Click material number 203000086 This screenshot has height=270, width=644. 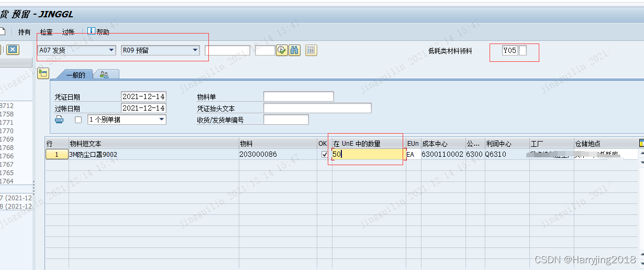[277, 154]
